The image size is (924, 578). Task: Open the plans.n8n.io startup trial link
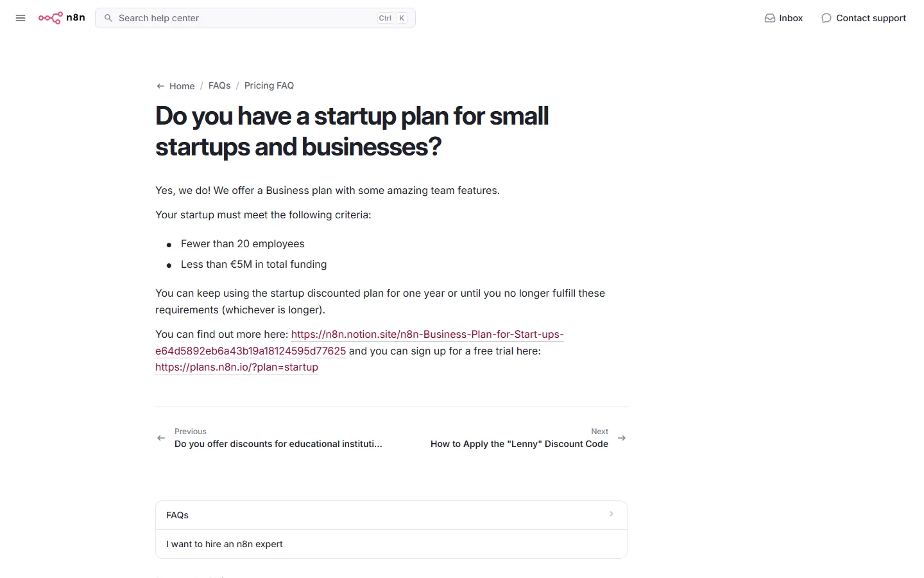point(237,367)
